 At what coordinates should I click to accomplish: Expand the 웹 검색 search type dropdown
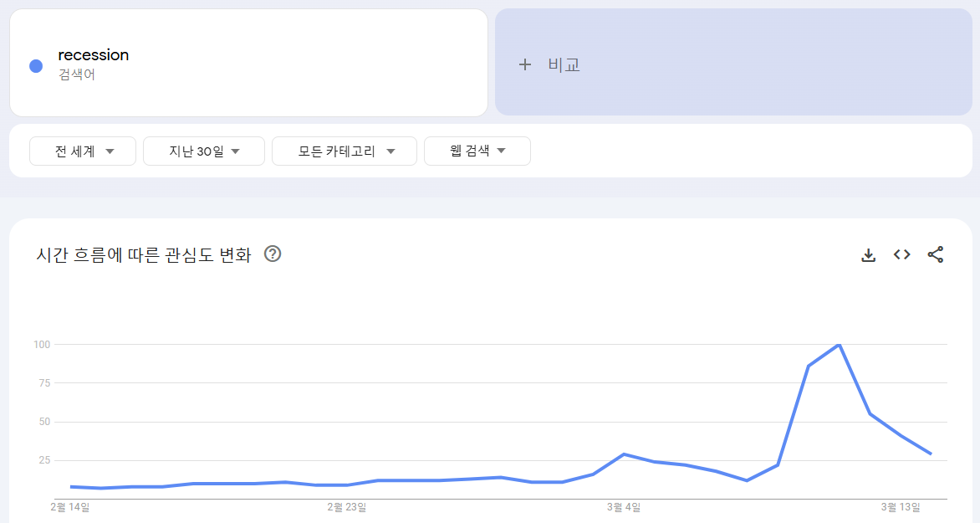(x=477, y=151)
